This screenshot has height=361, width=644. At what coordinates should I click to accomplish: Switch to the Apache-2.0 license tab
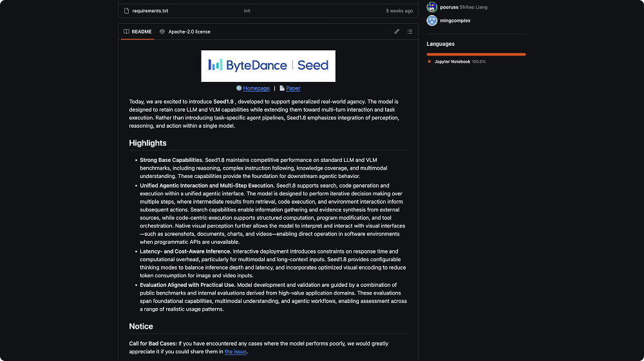click(185, 32)
